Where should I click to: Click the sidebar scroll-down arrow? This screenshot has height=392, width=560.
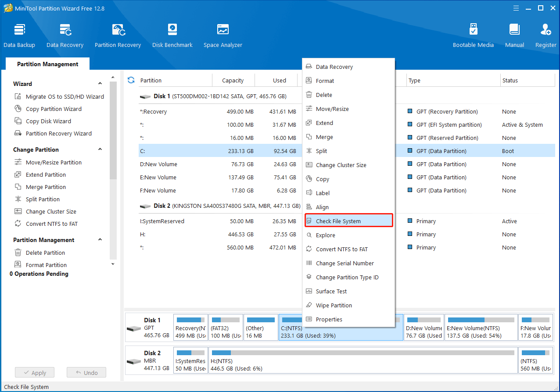tap(113, 264)
